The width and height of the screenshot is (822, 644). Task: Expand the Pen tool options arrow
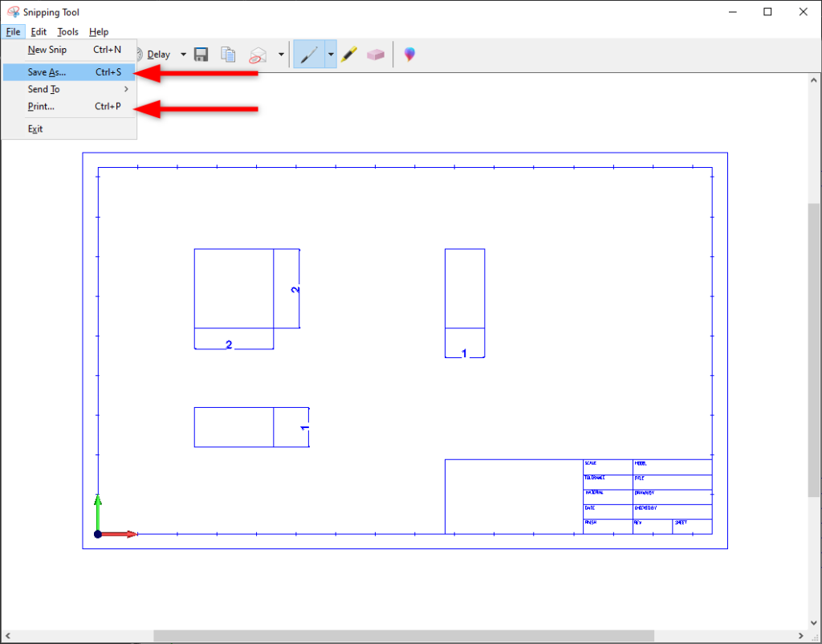331,55
